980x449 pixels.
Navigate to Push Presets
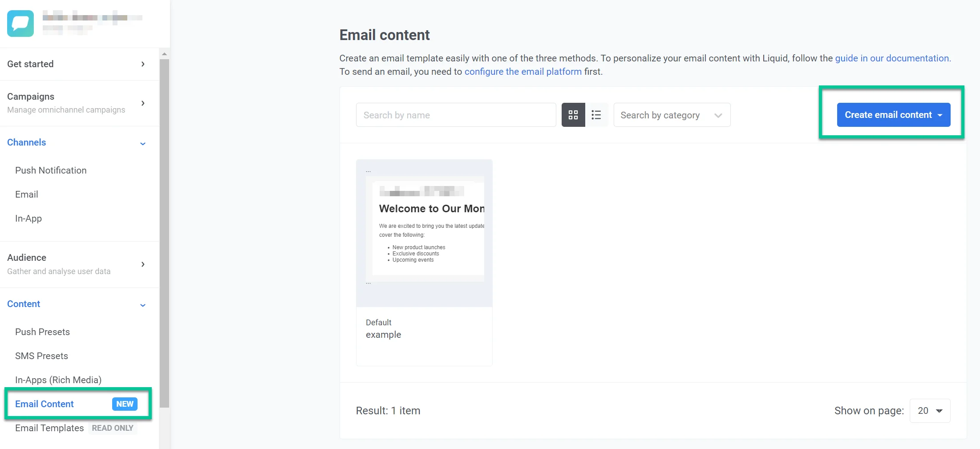coord(42,332)
